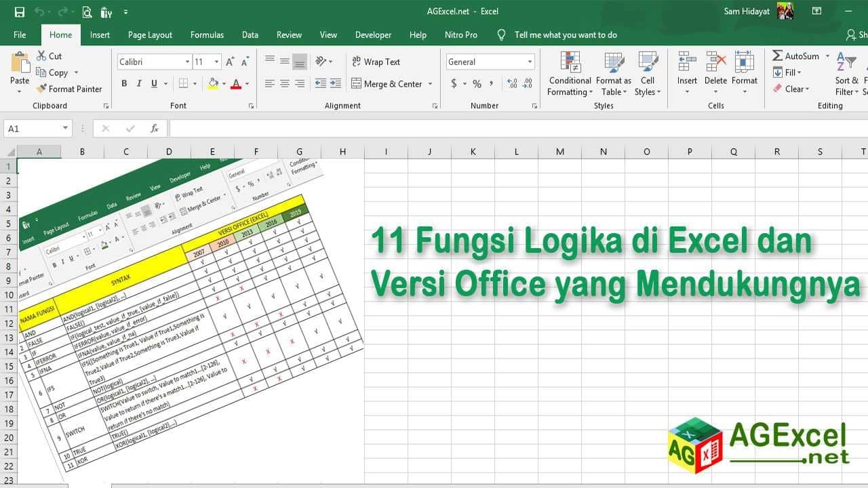Open the File tab
Image resolution: width=868 pixels, height=488 pixels.
tap(20, 35)
